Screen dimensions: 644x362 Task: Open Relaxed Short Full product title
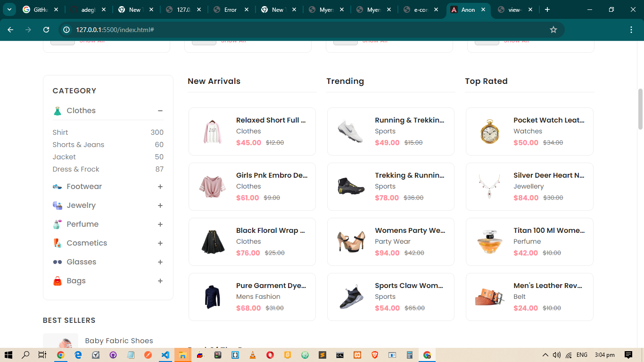click(x=271, y=120)
